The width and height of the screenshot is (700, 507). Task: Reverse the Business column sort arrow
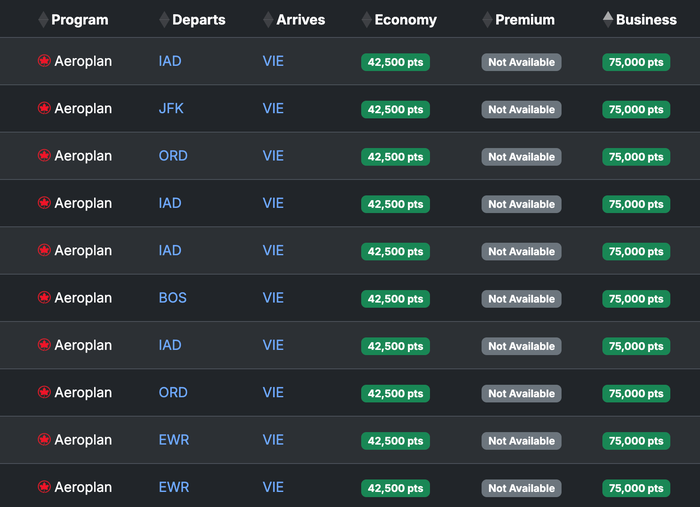608,20
